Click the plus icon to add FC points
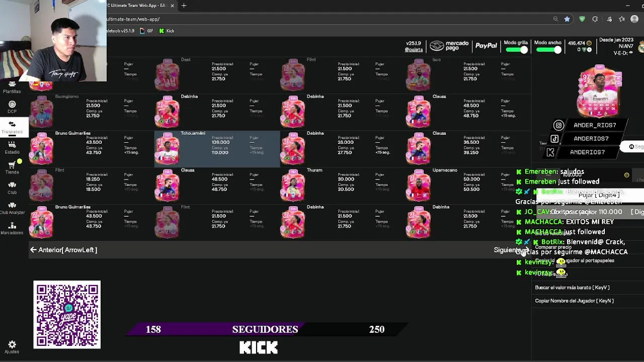644x362 pixels. coord(589,50)
